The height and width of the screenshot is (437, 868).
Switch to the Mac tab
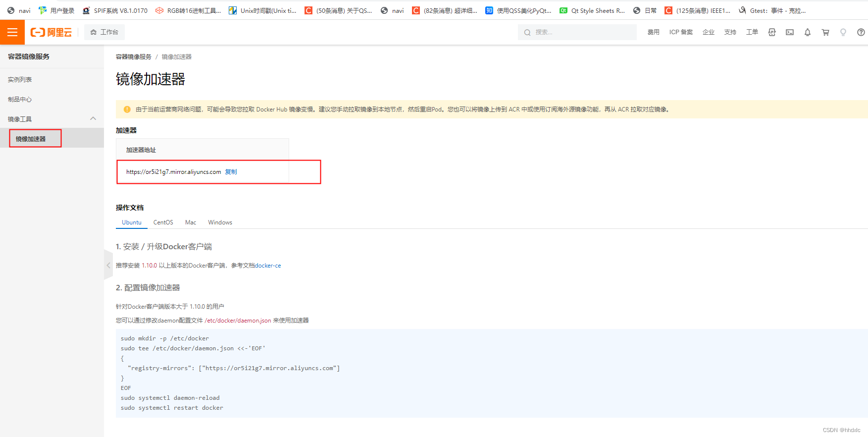point(191,222)
